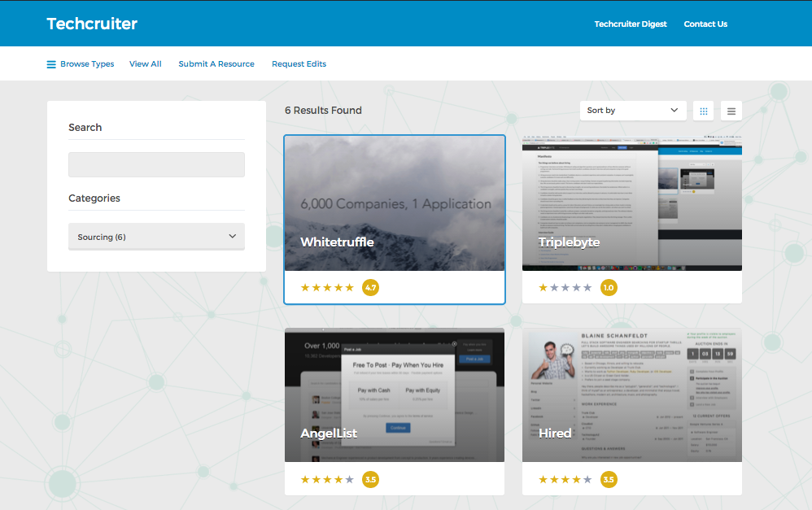812x510 pixels.
Task: Click the Hired title text
Action: click(555, 434)
